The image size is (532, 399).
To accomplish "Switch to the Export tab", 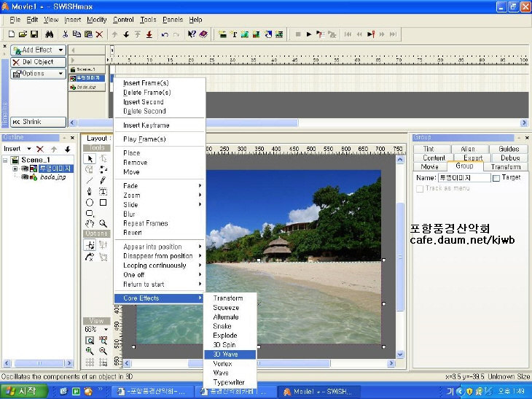I will [x=473, y=158].
